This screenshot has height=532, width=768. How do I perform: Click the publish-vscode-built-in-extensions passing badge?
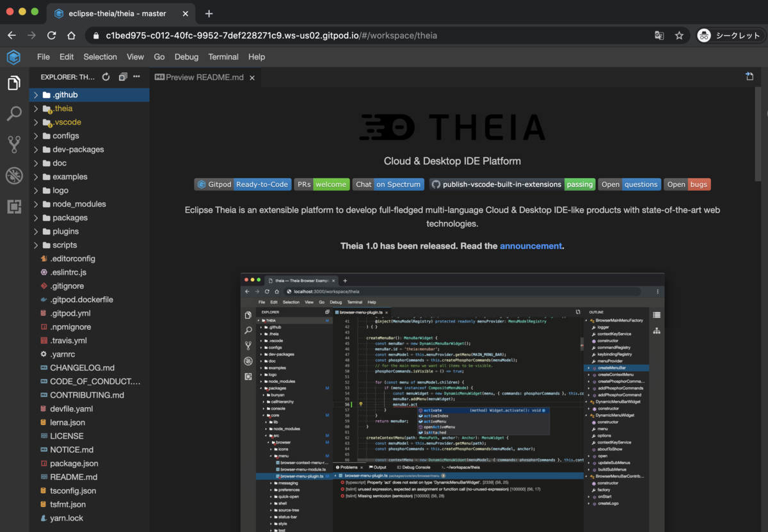click(x=513, y=184)
